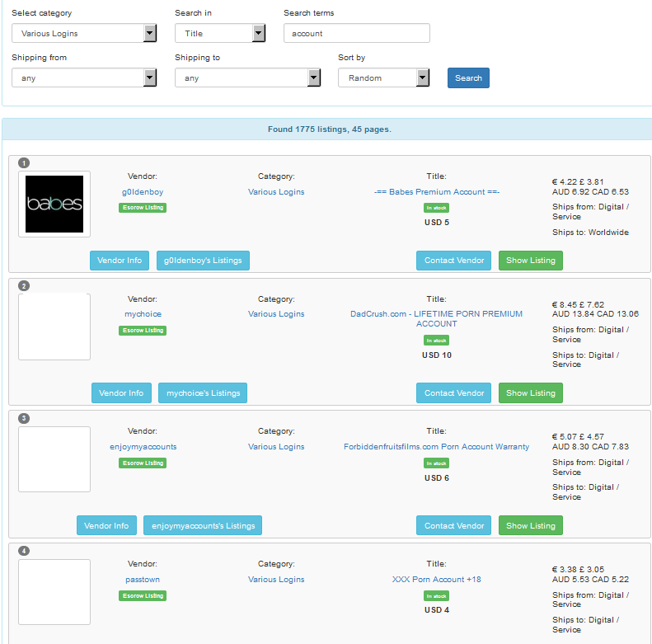
Task: Open vendor g0ldenboy profile link
Action: coord(143,192)
